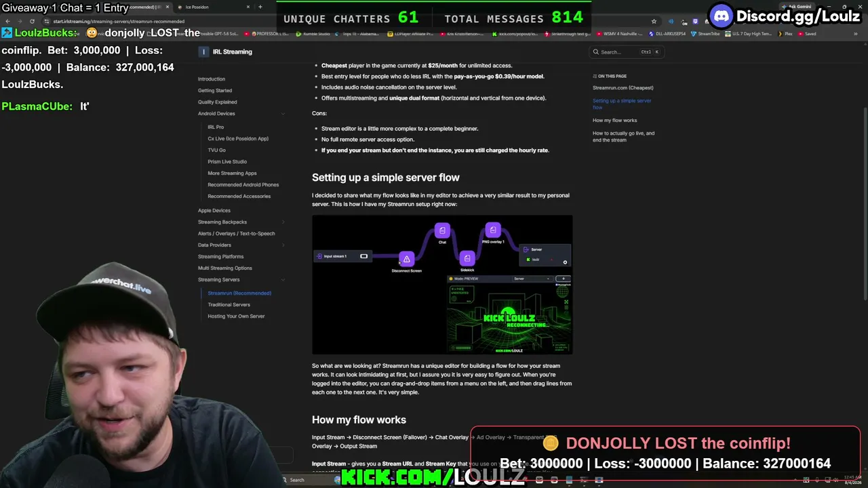Screen dimensions: 868x488
Task: Focus the docs Search input field
Action: [x=627, y=52]
